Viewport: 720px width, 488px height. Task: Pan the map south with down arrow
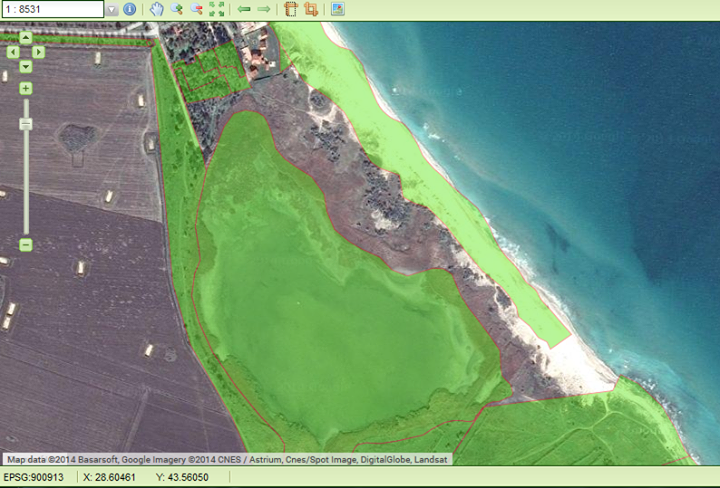coord(26,66)
